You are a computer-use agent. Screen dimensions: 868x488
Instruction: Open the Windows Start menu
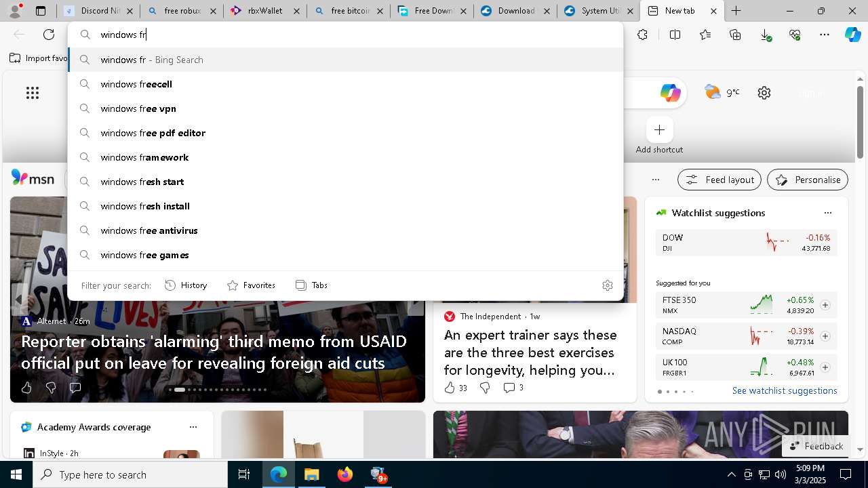[x=16, y=474]
